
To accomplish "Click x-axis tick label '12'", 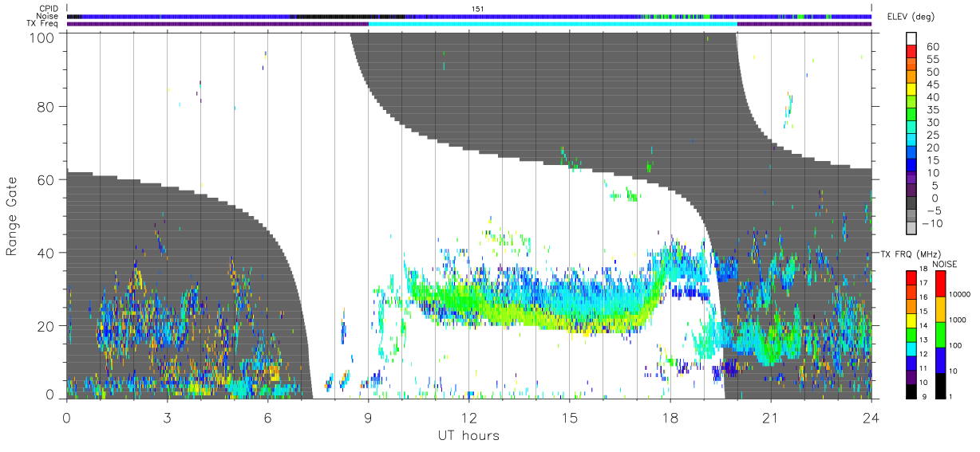I will [x=469, y=418].
